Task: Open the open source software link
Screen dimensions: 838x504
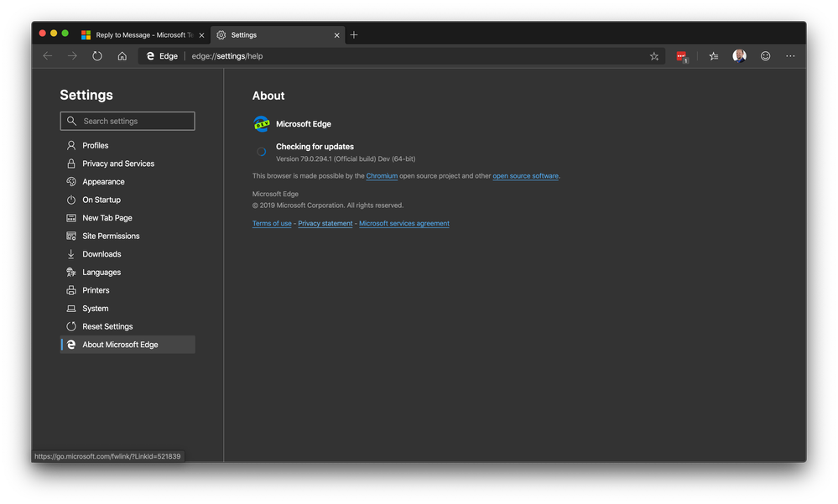Action: pos(525,176)
